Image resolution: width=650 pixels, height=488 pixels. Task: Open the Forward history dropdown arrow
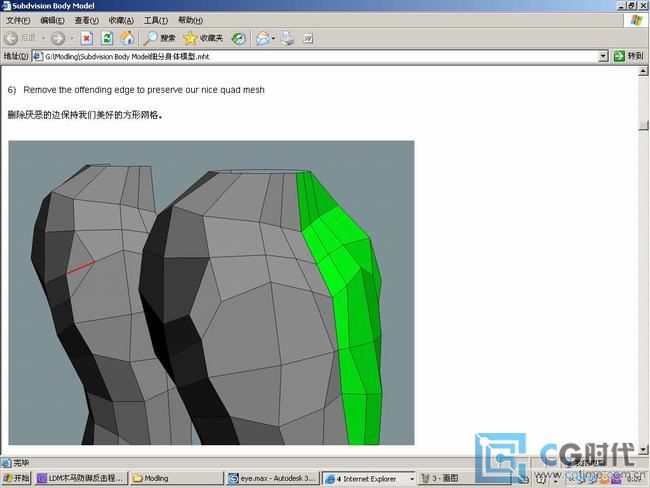coord(72,39)
